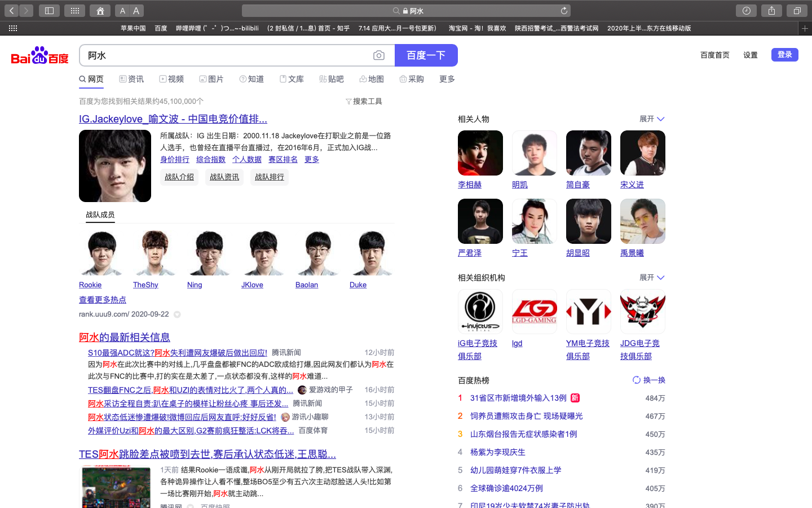Open the 搜索工具 filter options

point(364,102)
